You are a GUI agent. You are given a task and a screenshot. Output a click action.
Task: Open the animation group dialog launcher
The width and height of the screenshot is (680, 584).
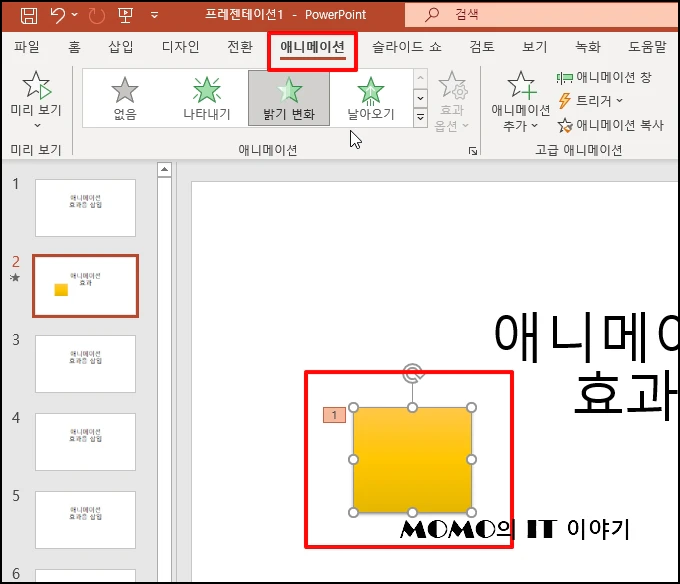(473, 151)
